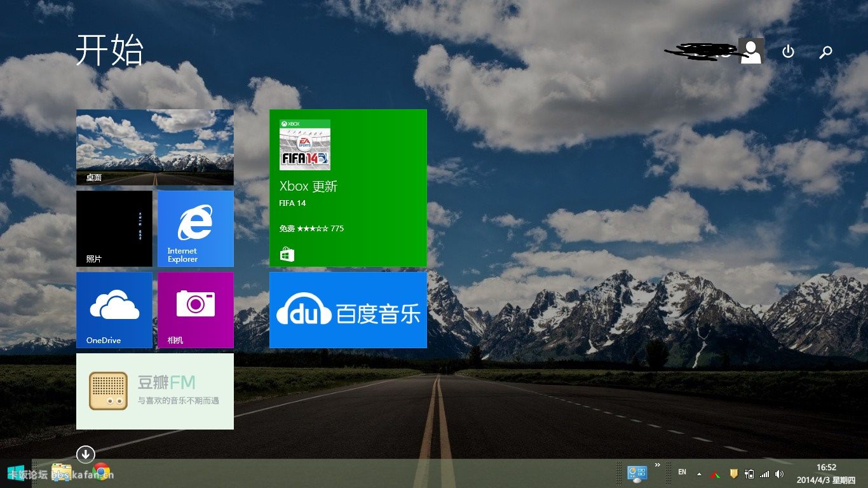This screenshot has width=868, height=488.
Task: Open the network signal tray icon
Action: 764,474
